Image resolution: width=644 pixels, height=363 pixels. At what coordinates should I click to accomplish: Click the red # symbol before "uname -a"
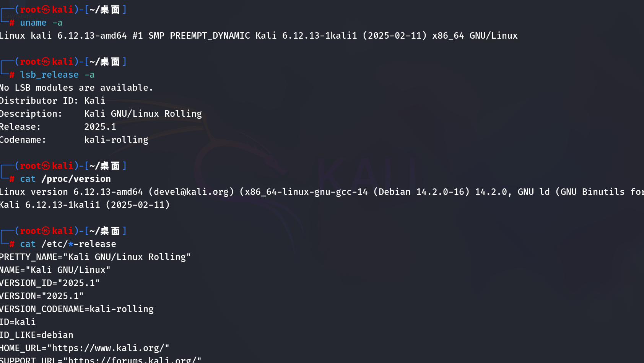(x=12, y=23)
